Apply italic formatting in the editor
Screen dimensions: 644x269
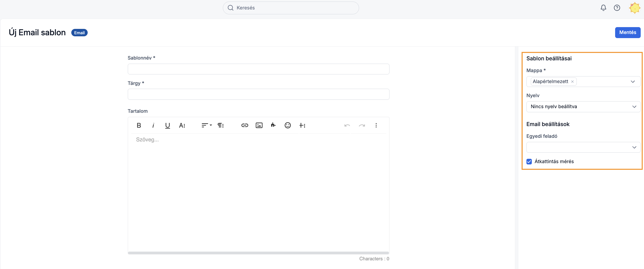tap(153, 125)
